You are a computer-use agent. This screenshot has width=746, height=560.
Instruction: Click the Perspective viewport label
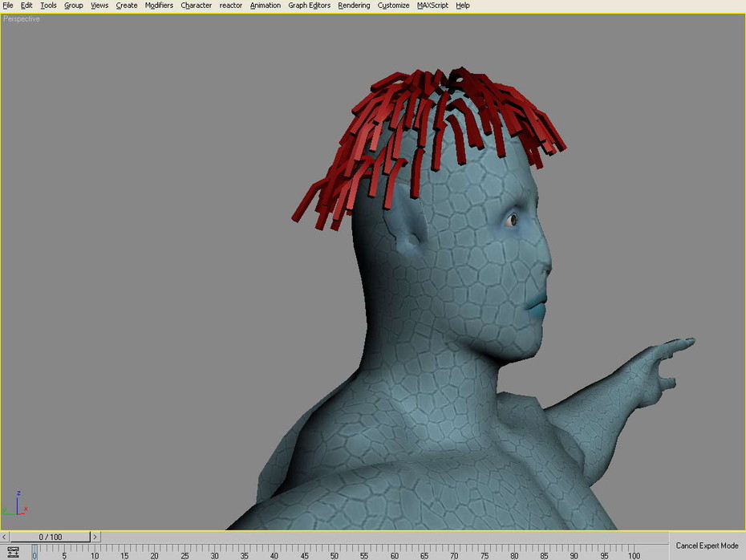[22, 19]
